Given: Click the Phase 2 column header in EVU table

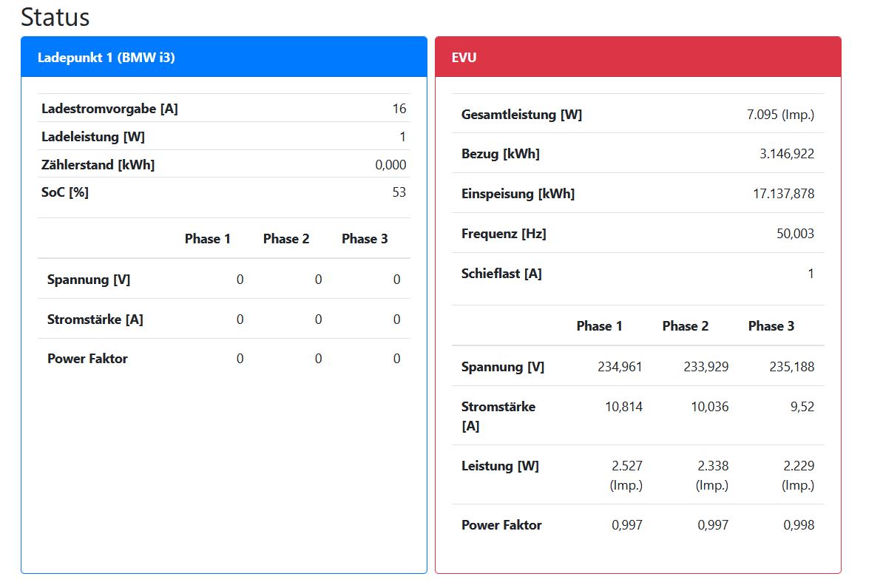Looking at the screenshot, I should point(685,326).
